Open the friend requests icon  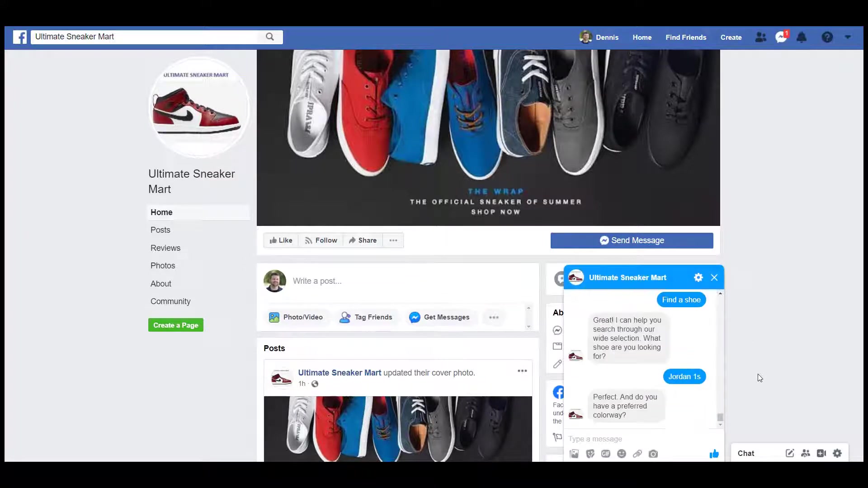pos(761,38)
